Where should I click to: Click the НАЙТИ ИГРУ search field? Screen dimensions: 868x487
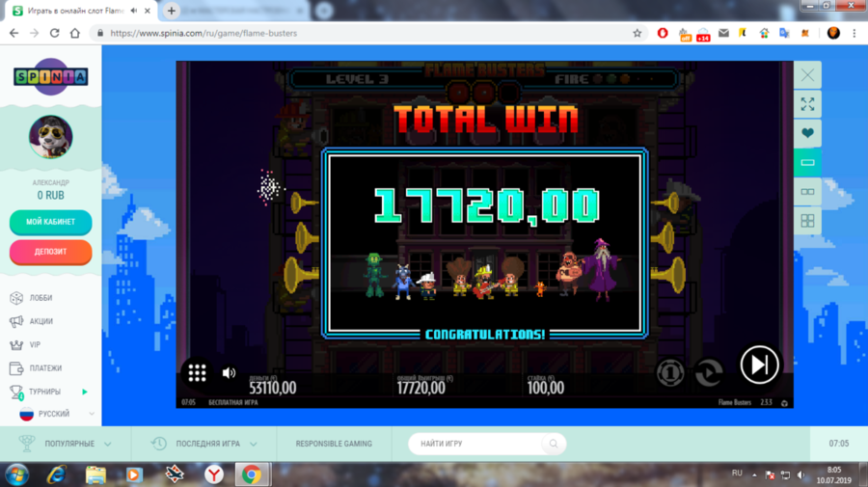(477, 444)
